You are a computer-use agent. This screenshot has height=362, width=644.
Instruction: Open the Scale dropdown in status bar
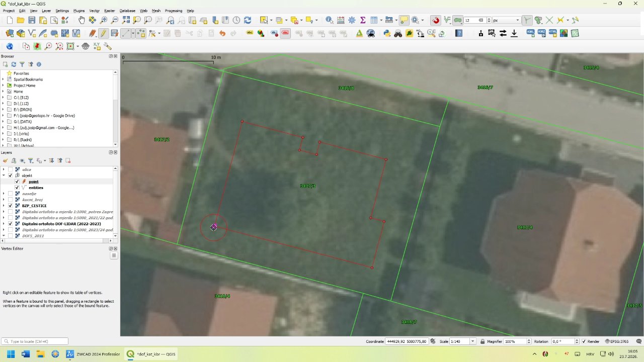pyautogui.click(x=472, y=341)
